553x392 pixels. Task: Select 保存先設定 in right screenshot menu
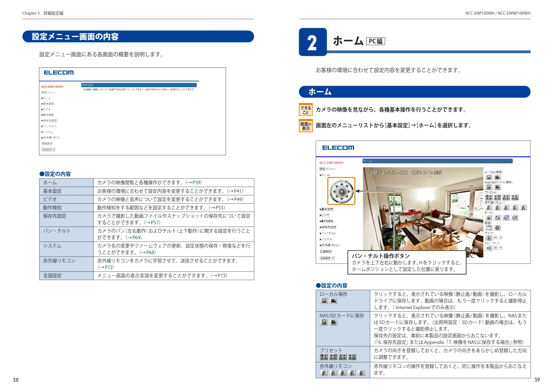point(328,227)
